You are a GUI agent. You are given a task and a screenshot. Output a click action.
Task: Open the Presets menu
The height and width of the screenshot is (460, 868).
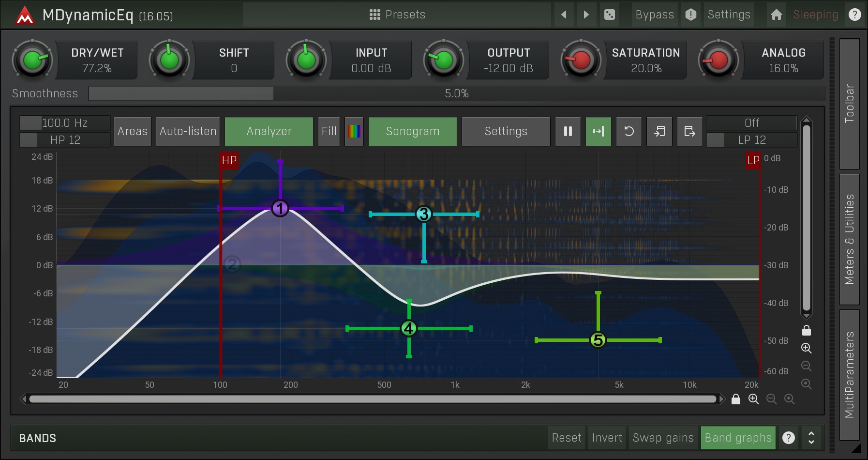[397, 15]
